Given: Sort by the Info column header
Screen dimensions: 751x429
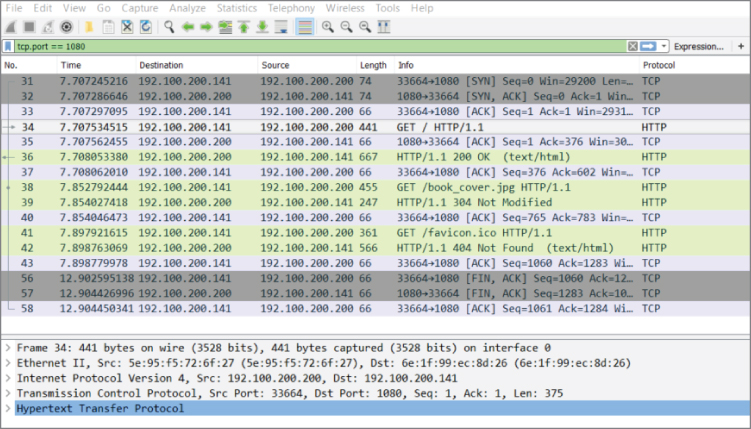Looking at the screenshot, I should pyautogui.click(x=517, y=65).
